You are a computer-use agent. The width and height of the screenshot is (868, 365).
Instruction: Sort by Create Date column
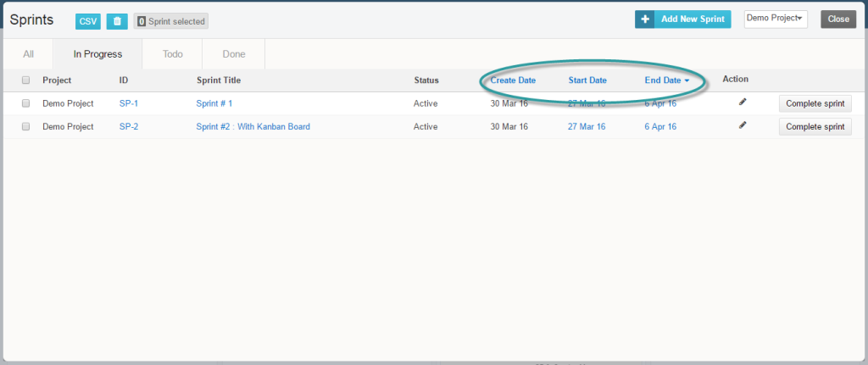(513, 80)
